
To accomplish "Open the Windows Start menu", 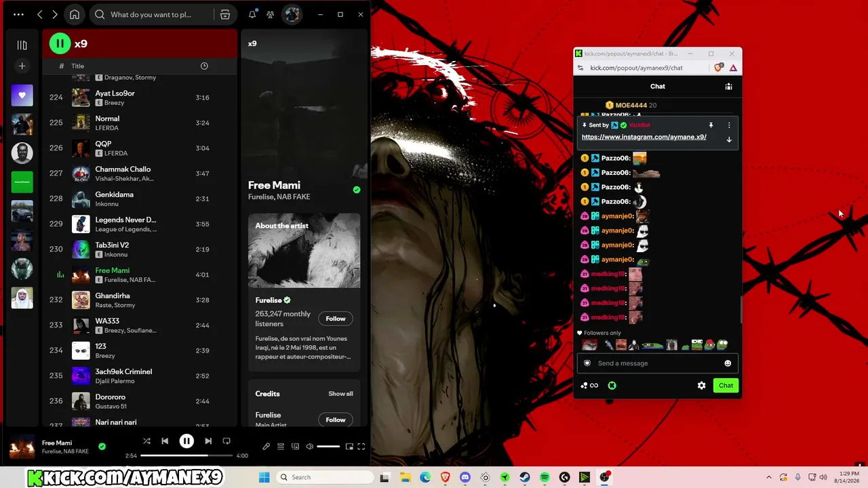I will click(264, 477).
